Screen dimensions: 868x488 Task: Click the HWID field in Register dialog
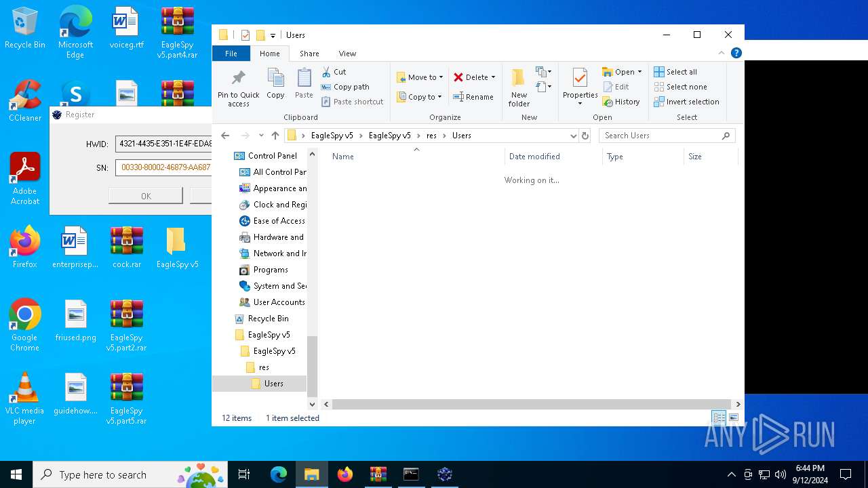click(164, 144)
